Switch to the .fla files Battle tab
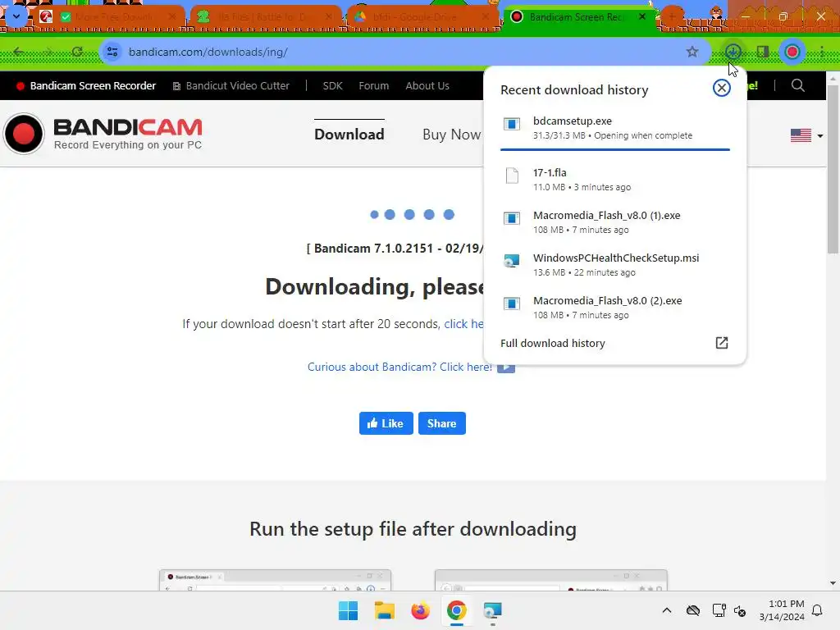The width and height of the screenshot is (840, 630). tap(264, 16)
